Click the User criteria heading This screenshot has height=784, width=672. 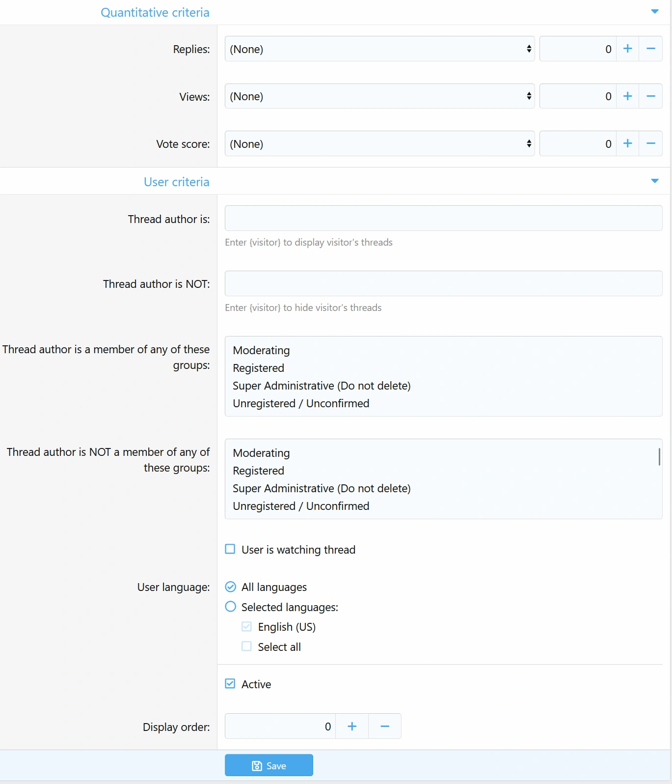point(176,182)
